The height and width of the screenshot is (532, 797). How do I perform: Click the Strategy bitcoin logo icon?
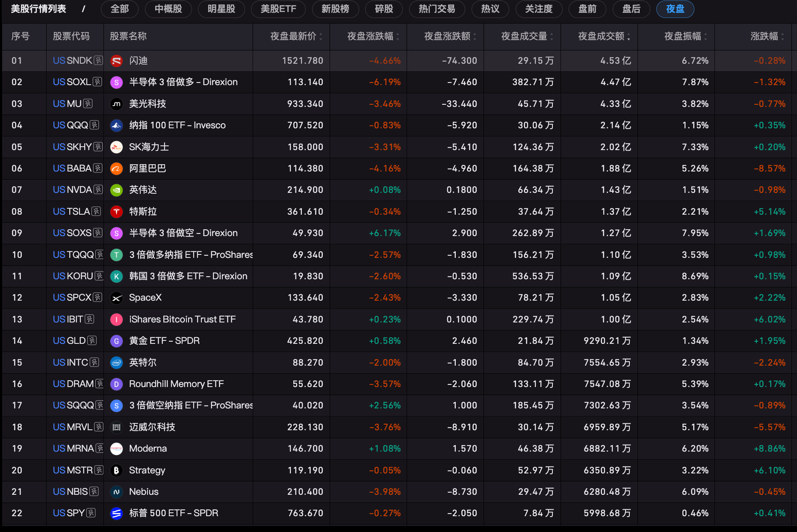click(116, 470)
